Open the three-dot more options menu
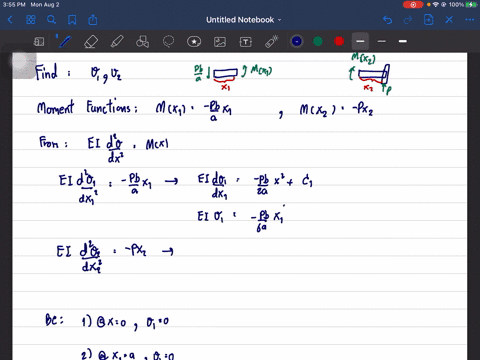The width and height of the screenshot is (480, 360). click(469, 20)
